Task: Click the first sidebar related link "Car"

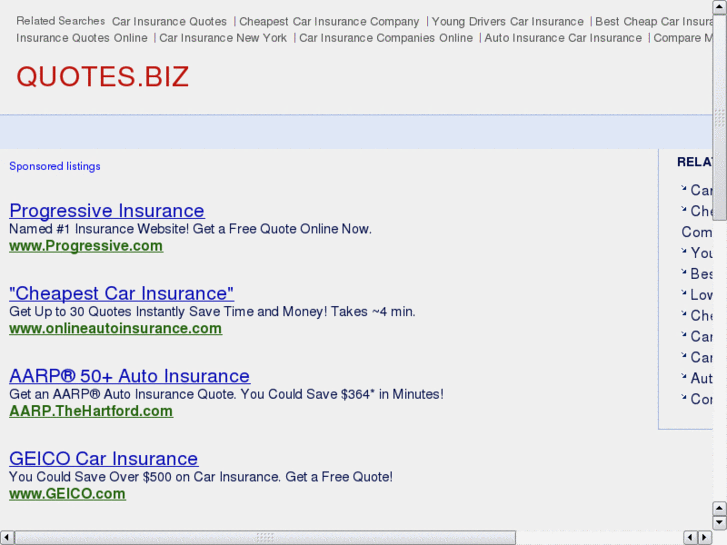Action: [701, 190]
